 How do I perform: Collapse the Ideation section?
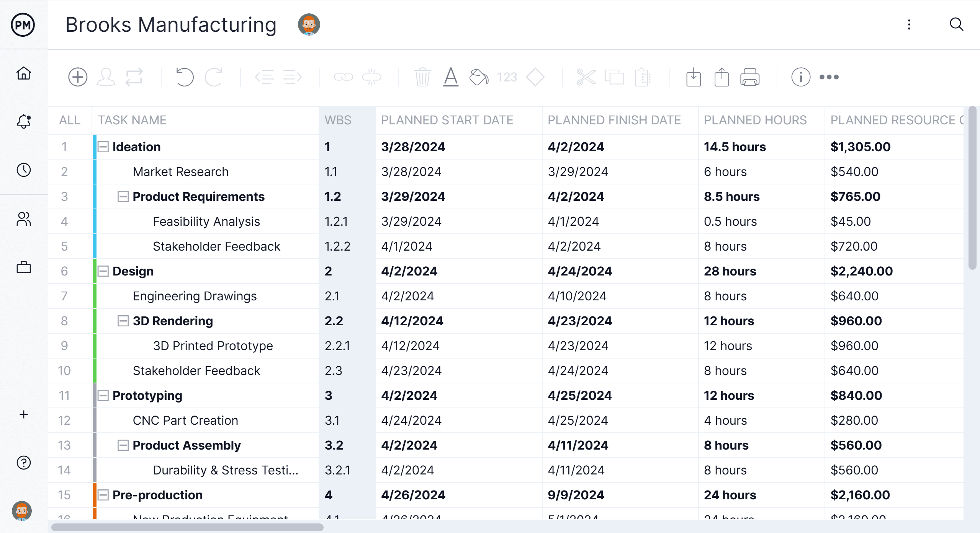pos(102,147)
